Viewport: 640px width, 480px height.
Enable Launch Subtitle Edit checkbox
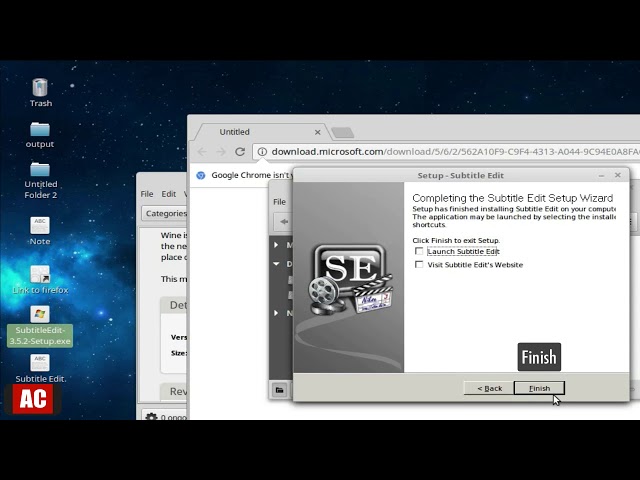[x=419, y=251]
